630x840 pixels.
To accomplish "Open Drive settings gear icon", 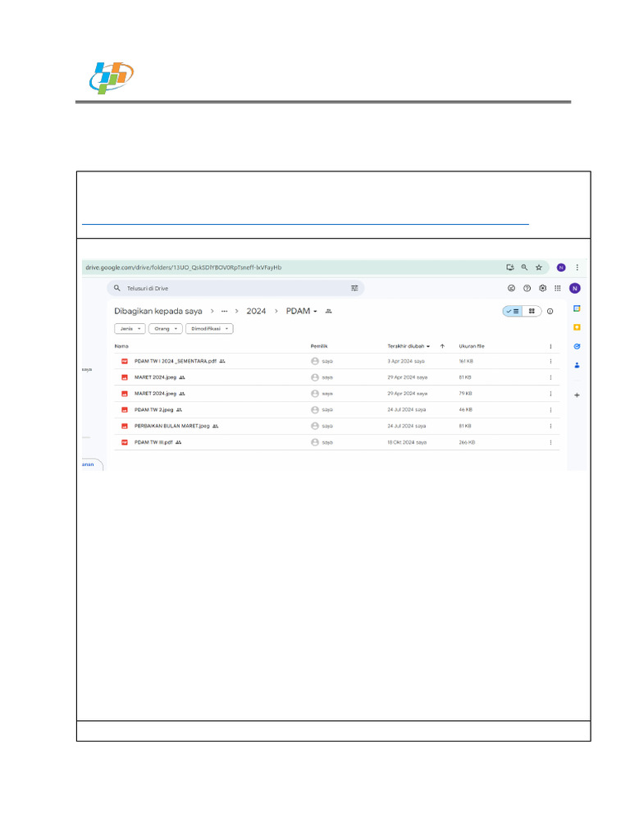I will (x=542, y=288).
